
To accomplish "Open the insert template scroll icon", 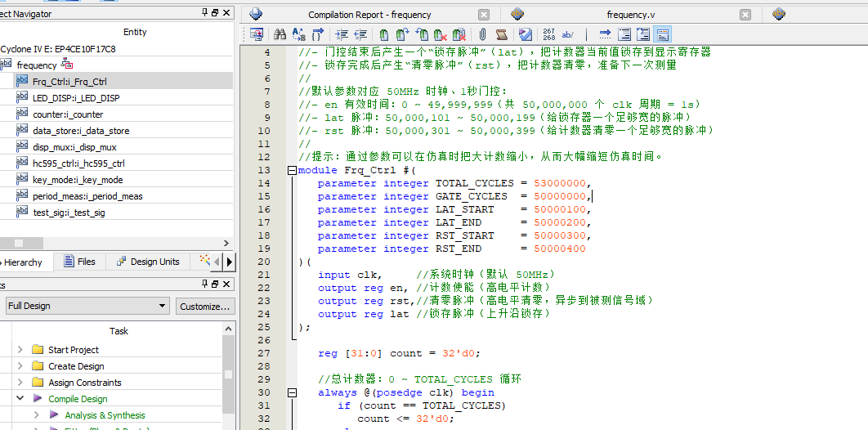I will click(502, 34).
